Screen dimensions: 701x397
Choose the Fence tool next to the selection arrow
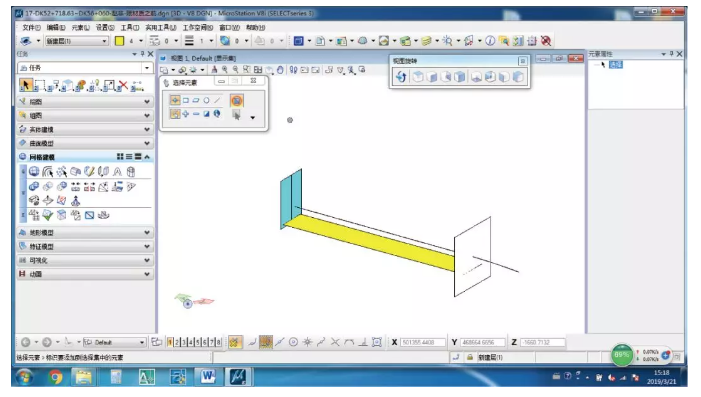pyautogui.click(x=39, y=85)
